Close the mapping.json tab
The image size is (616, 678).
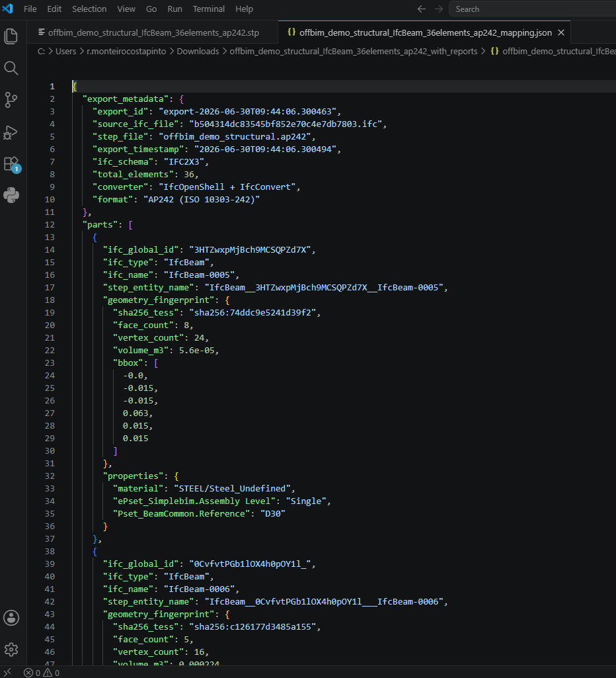[561, 32]
